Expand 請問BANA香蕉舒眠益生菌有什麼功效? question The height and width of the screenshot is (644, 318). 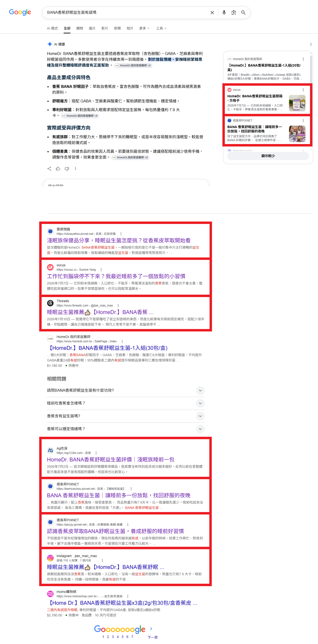(126, 391)
